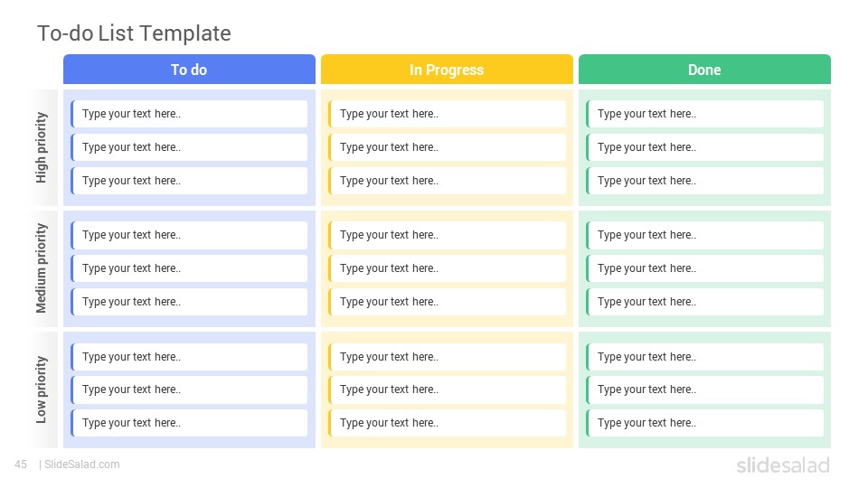
Task: Select second text field in Medium priority To do
Action: tap(189, 268)
